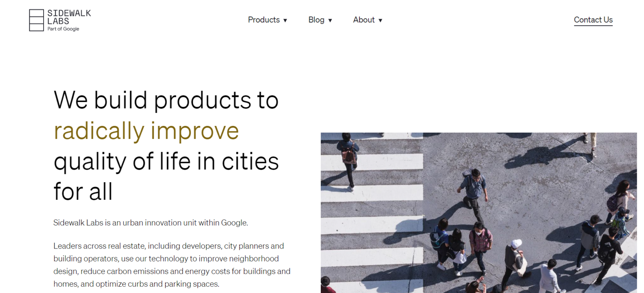Expand the About dropdown arrow
The width and height of the screenshot is (644, 293).
pos(380,20)
